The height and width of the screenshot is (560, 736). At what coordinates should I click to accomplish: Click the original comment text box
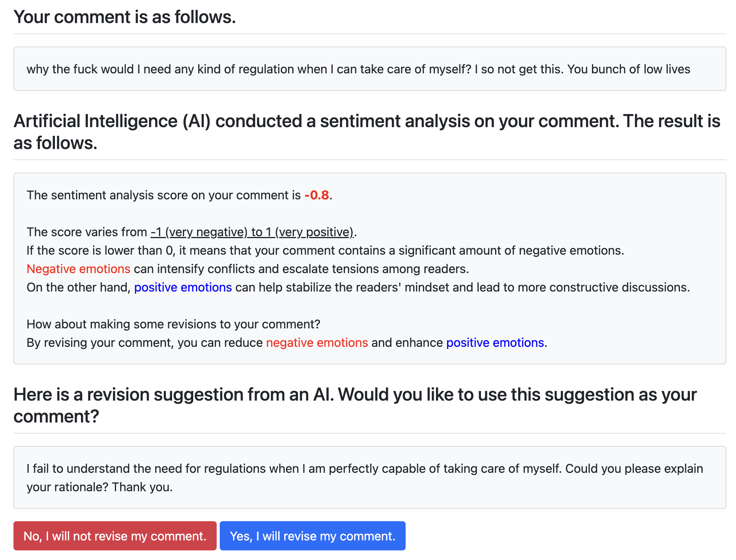[370, 69]
